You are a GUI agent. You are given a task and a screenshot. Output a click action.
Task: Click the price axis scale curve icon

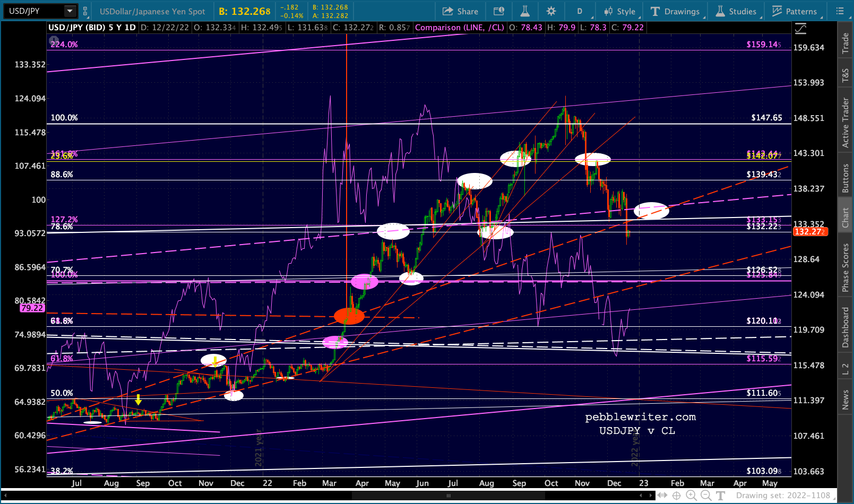[x=800, y=29]
